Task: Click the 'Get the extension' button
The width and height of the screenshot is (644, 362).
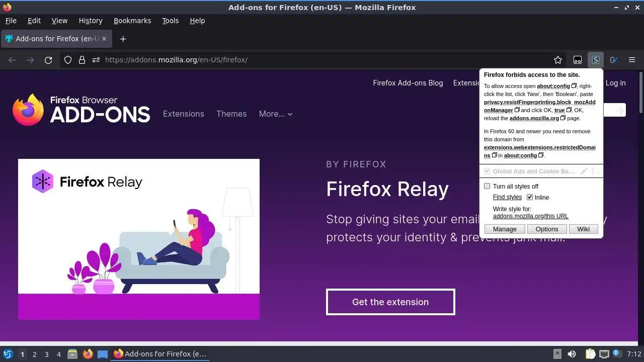Action: [x=390, y=302]
